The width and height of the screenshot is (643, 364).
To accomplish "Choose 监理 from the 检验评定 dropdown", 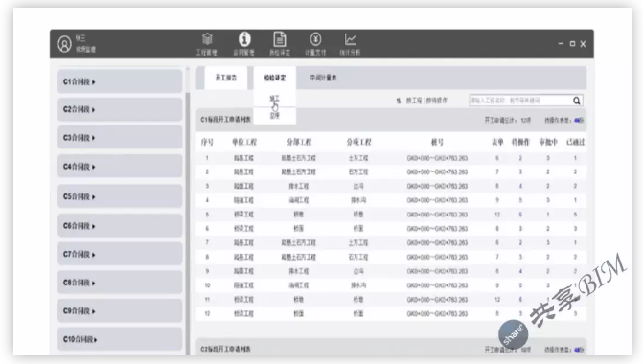I will tap(274, 116).
